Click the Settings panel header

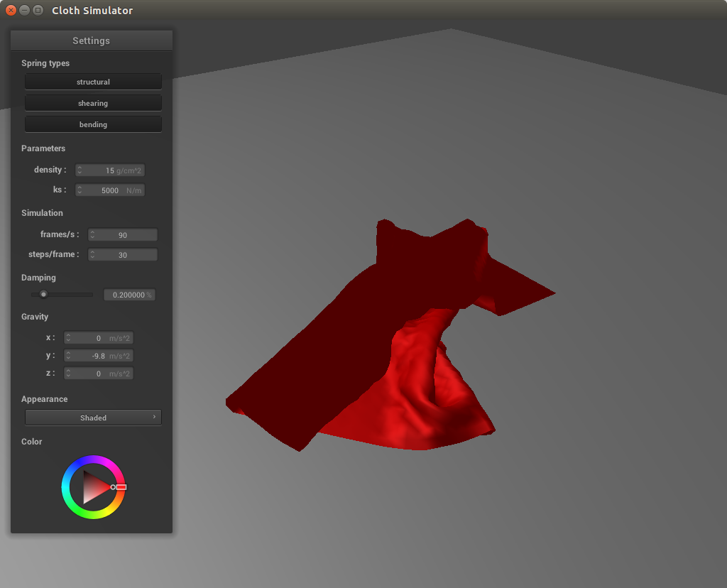(92, 40)
